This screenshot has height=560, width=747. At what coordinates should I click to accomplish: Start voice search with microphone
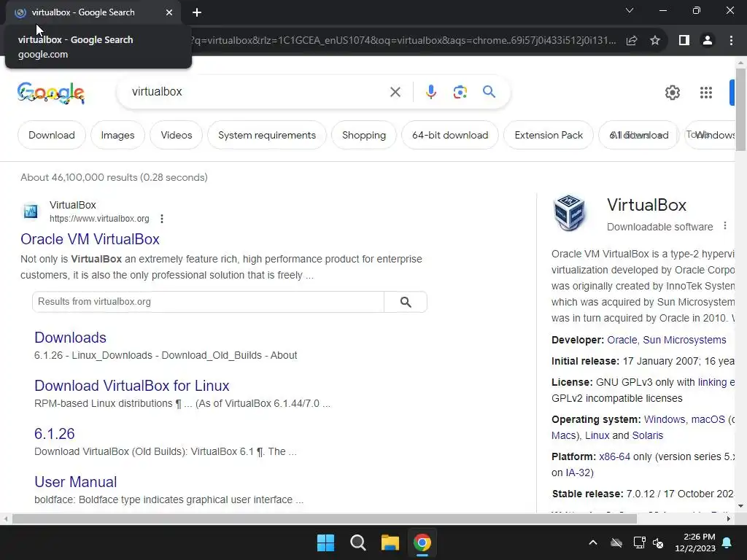pos(430,92)
